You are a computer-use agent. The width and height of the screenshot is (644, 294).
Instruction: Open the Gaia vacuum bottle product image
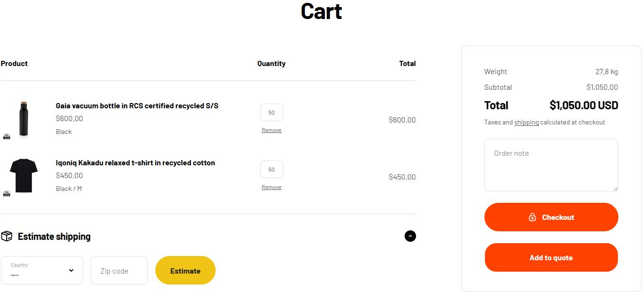click(x=24, y=120)
